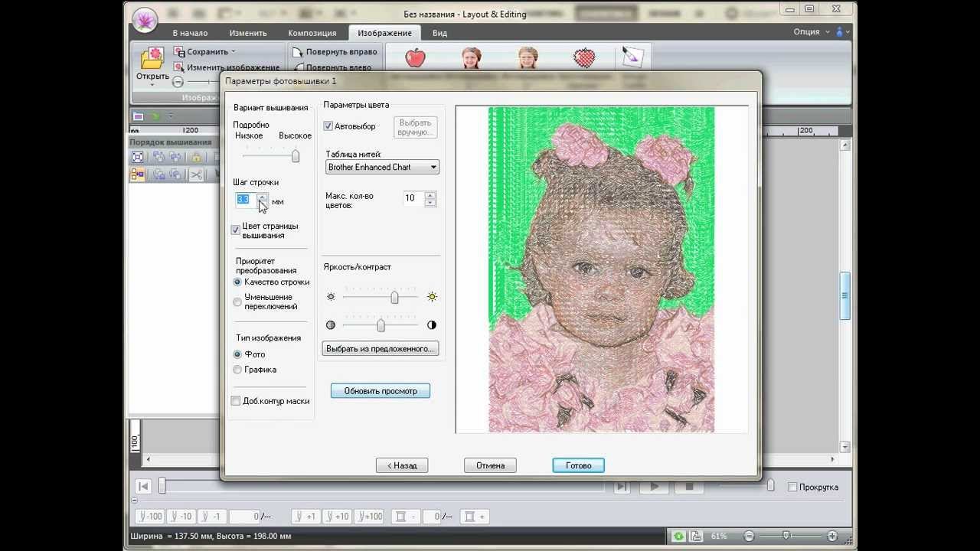980x551 pixels.
Task: Click the Обновить просмотр button
Action: pos(381,391)
